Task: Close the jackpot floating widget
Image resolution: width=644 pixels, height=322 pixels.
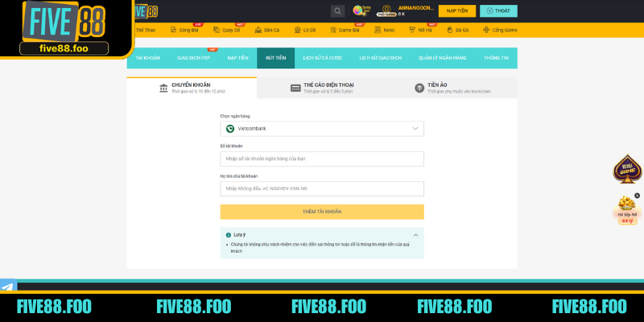Action: coord(637,195)
